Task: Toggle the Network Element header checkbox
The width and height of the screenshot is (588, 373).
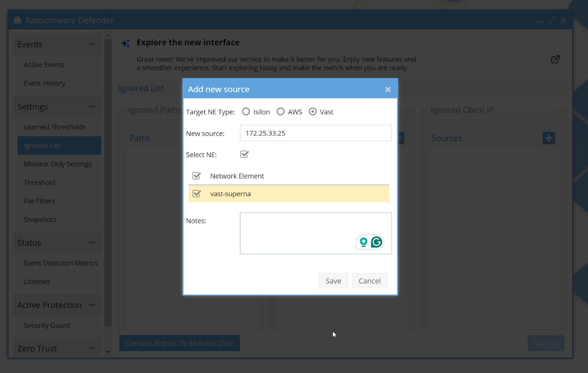Action: point(197,176)
